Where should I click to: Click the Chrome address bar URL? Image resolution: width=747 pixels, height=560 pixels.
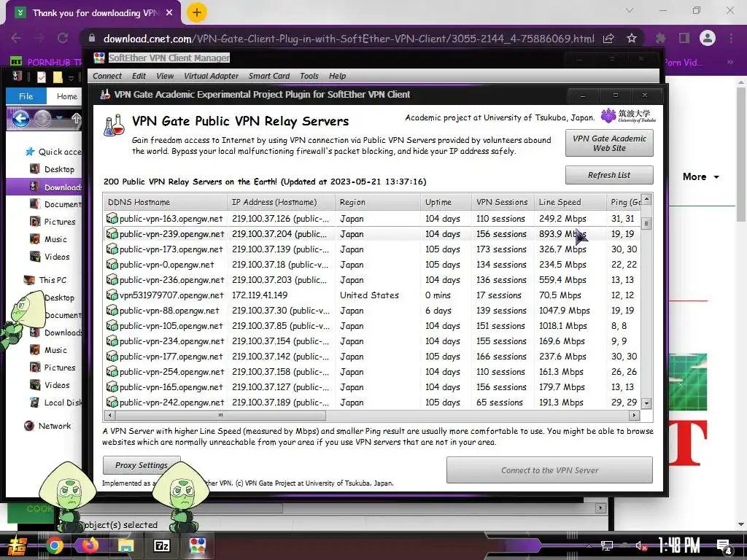[349, 39]
